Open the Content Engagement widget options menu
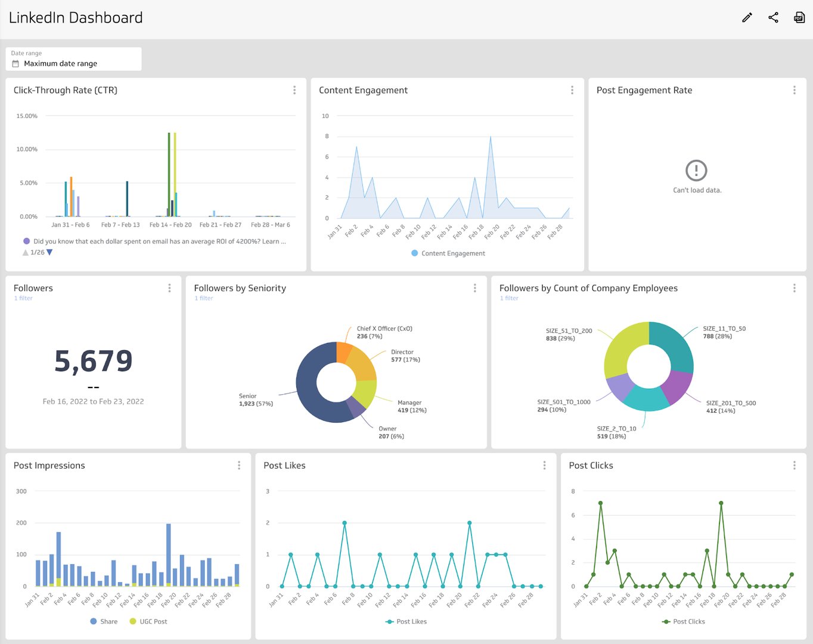 coord(572,90)
